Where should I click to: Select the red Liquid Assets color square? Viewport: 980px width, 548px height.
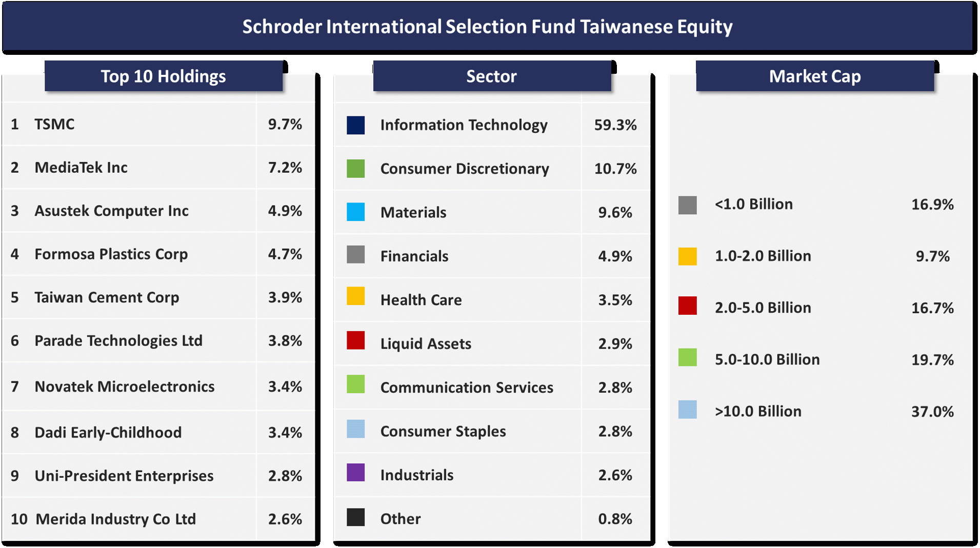coord(355,340)
